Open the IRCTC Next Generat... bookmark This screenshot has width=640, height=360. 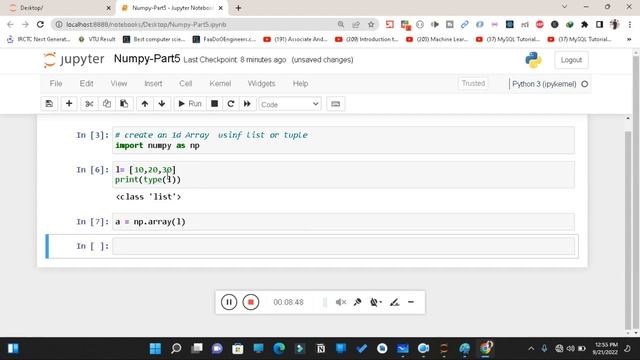tap(38, 39)
